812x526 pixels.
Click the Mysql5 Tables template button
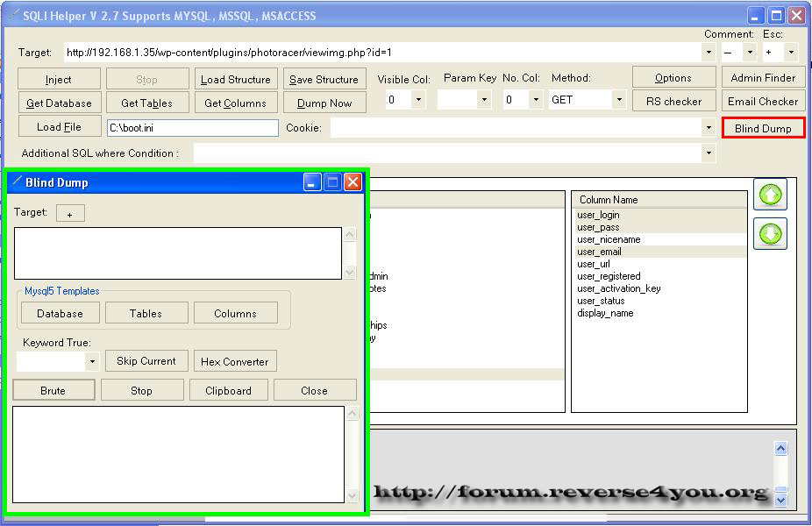[x=146, y=313]
